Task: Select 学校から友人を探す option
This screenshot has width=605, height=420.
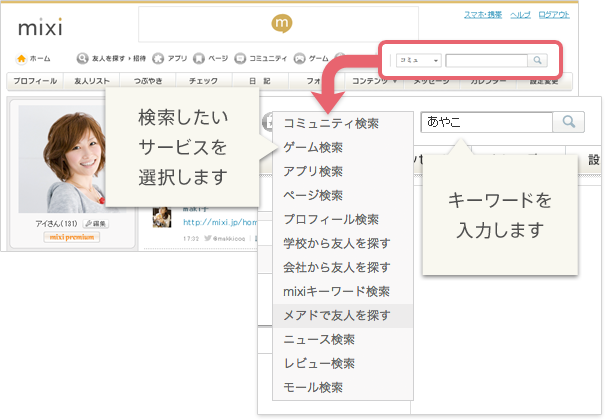Action: (343, 243)
